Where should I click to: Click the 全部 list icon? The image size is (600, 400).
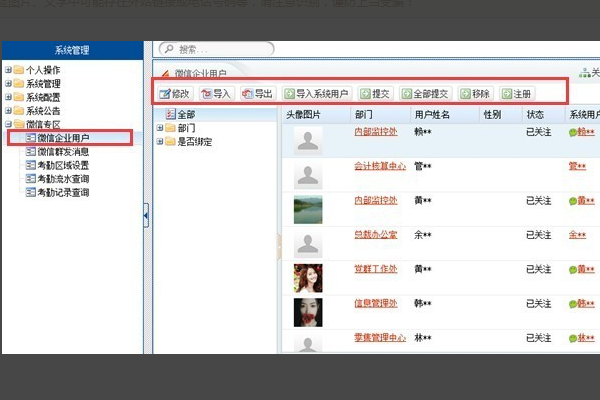[x=171, y=114]
